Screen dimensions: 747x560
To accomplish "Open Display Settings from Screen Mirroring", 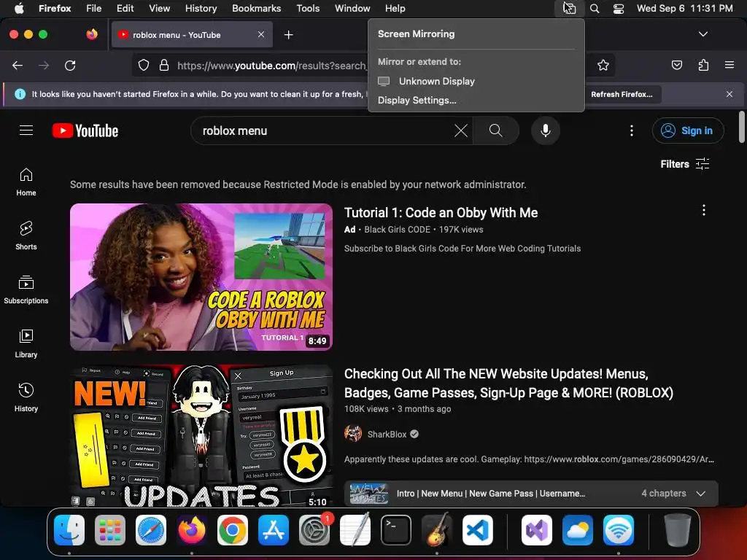I will [x=417, y=101].
